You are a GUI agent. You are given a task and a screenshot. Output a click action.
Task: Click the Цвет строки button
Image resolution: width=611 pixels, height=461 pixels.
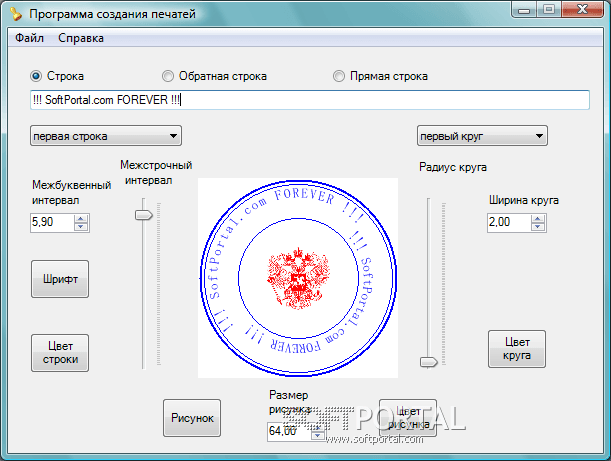[x=60, y=353]
